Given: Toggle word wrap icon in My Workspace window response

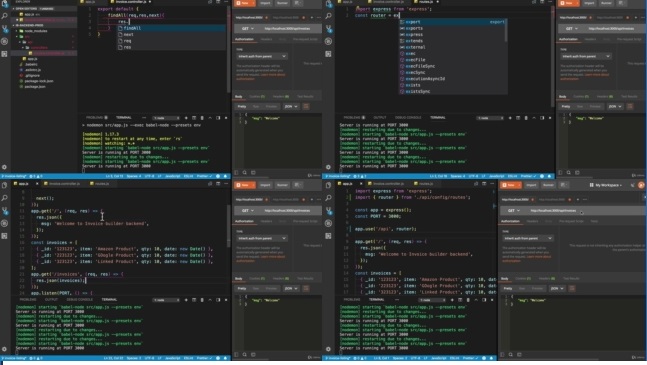Looking at the screenshot, I should point(572,288).
